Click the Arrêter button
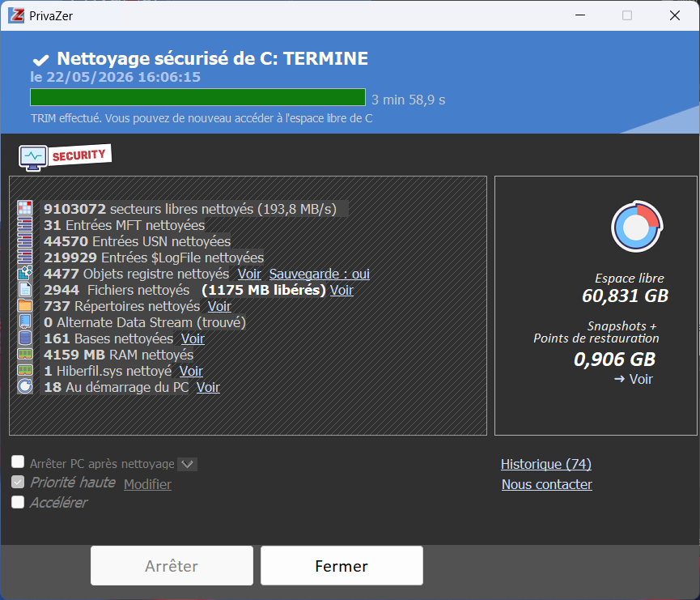This screenshot has height=600, width=700. coord(172,566)
